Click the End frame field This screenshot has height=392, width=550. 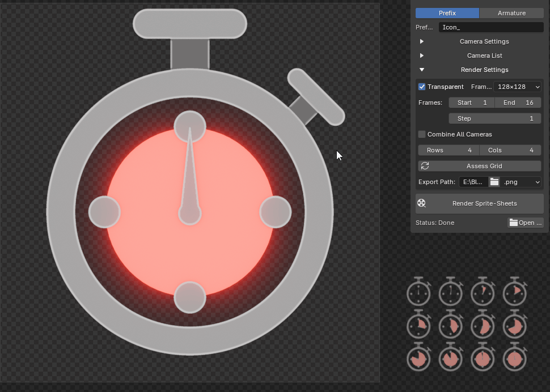(518, 103)
